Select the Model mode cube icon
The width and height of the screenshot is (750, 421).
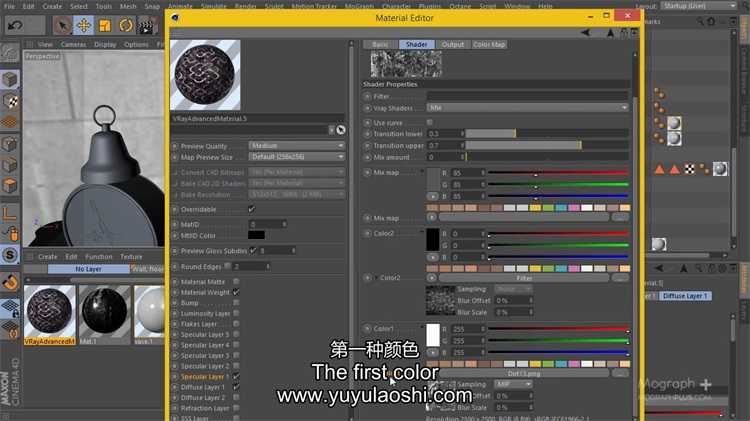10,79
